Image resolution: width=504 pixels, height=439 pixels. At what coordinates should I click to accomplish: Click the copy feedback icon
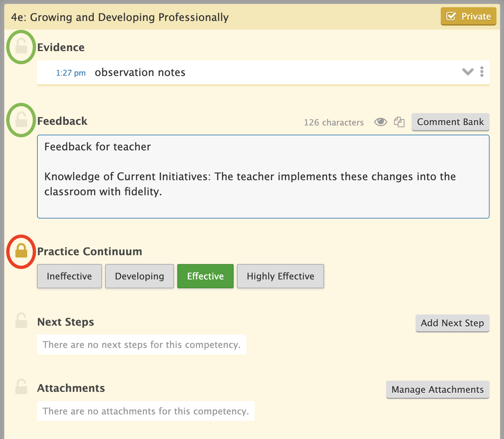399,122
